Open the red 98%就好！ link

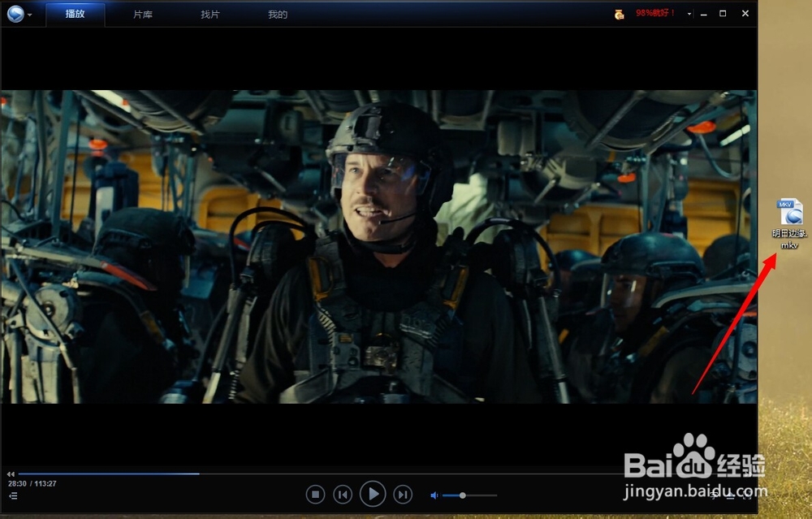[x=655, y=13]
